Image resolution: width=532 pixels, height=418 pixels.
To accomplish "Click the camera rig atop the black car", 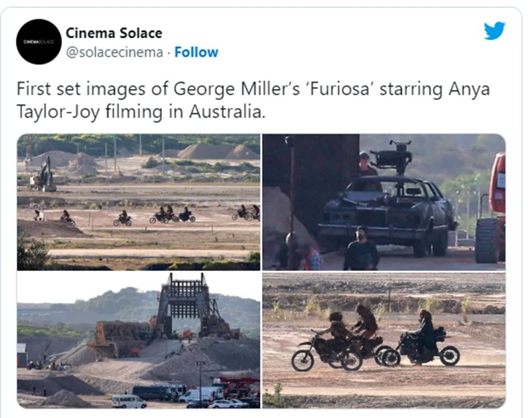I will pos(392,157).
